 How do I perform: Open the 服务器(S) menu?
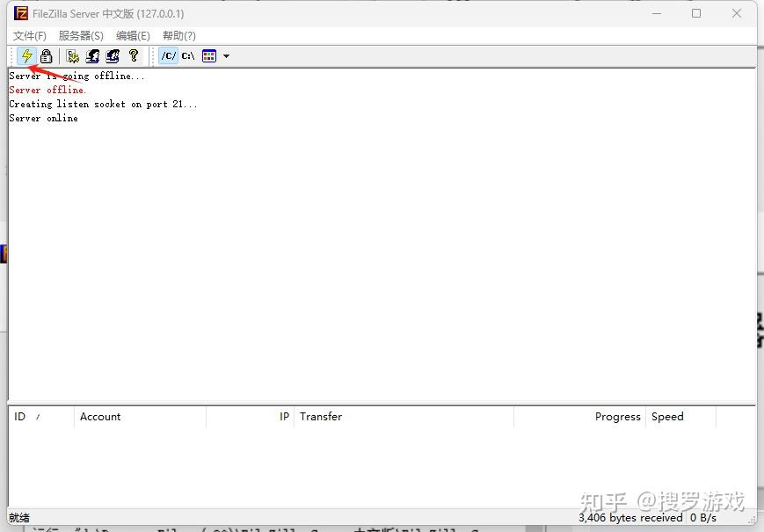point(81,35)
